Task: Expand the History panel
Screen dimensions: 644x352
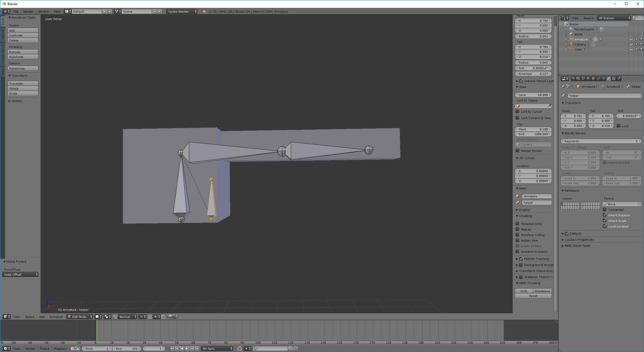Action: tap(17, 101)
